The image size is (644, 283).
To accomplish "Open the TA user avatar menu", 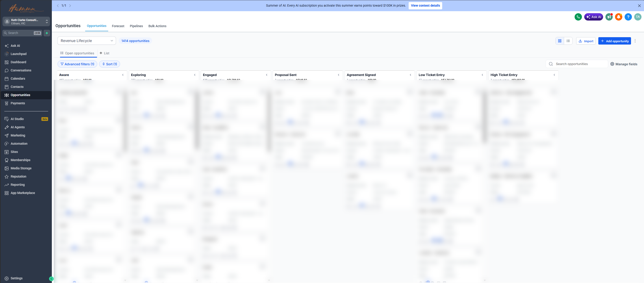I will [638, 17].
